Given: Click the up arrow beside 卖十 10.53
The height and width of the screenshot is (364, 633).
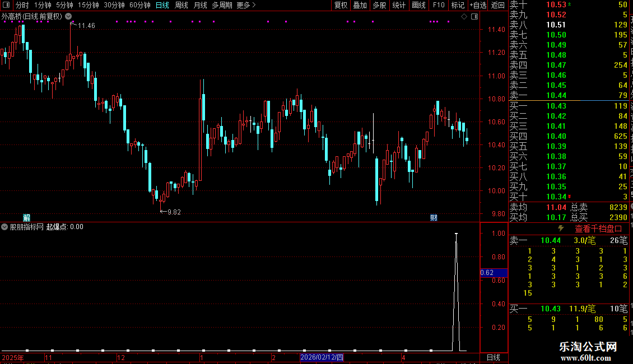Looking at the screenshot, I should click(x=570, y=4).
